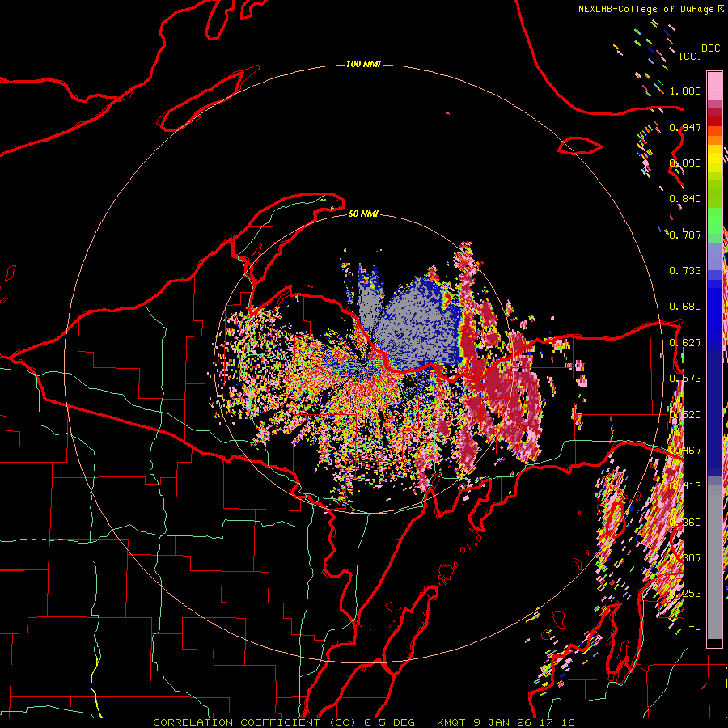The image size is (728, 728).
Task: Click the TH label at the scale bottom
Action: tap(695, 629)
